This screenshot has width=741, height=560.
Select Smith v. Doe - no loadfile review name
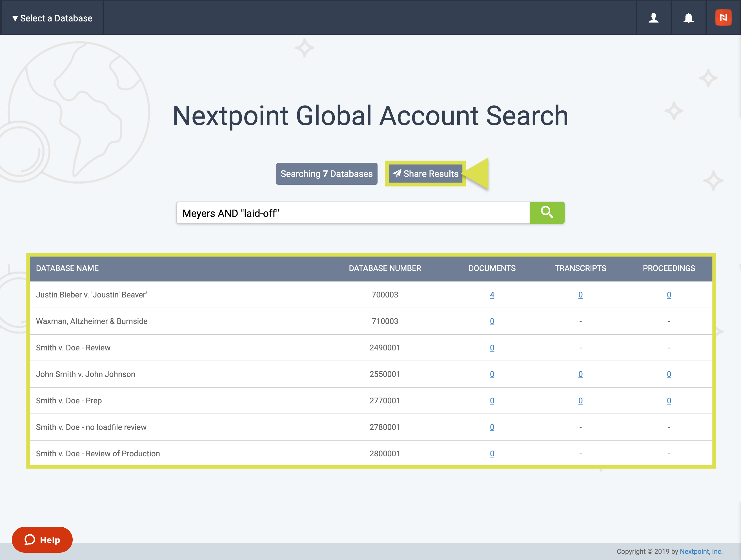coord(91,427)
